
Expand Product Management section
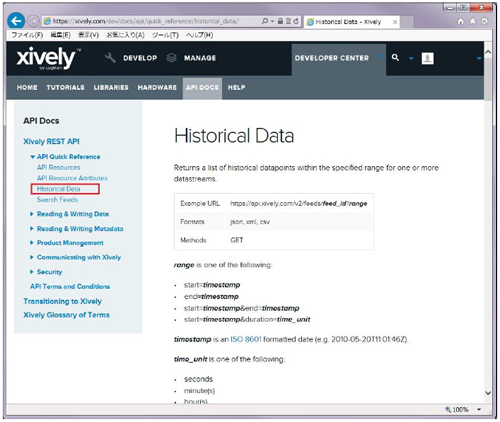[32, 243]
